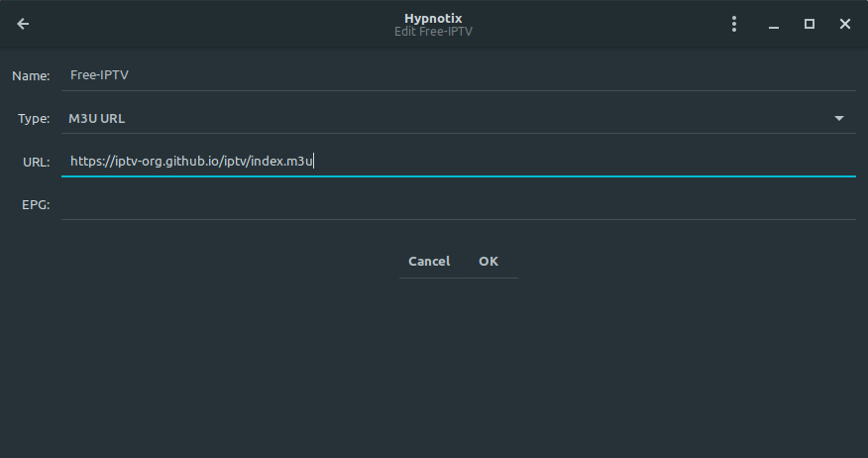Close the Hypnotix window

(845, 24)
